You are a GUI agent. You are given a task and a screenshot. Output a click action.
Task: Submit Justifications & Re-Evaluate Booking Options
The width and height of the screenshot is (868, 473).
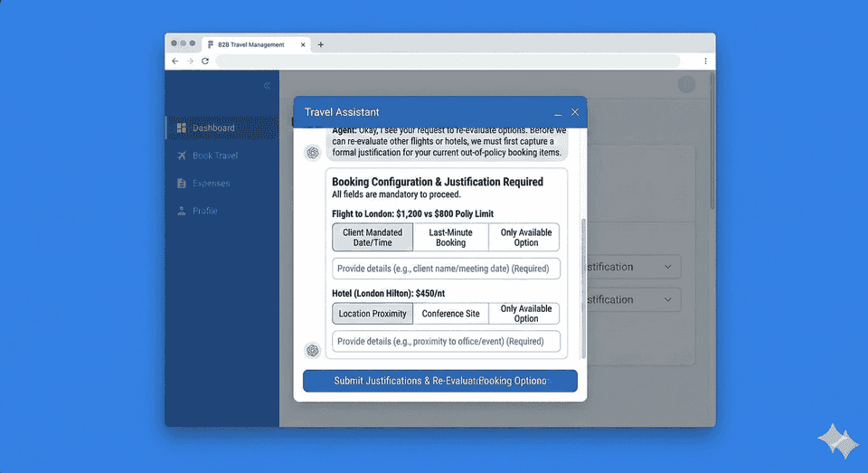(x=440, y=381)
